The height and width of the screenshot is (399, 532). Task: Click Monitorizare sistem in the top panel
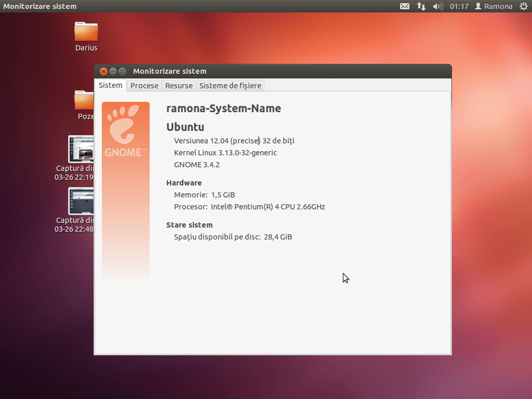point(40,6)
